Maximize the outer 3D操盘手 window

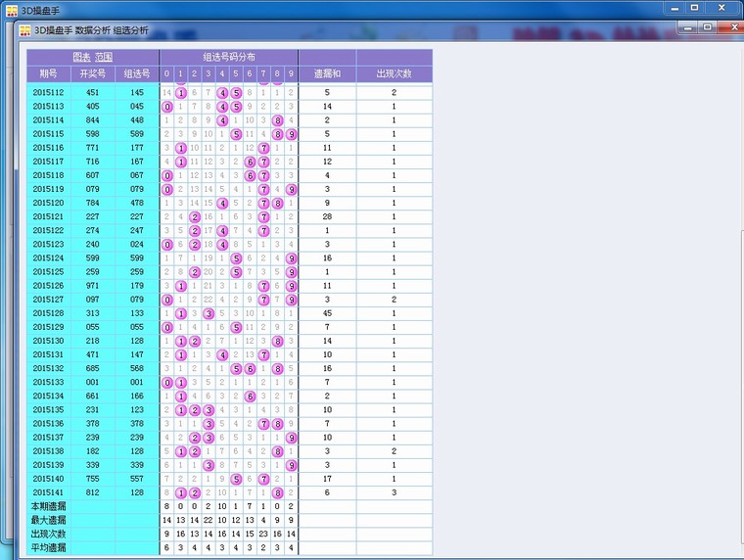click(x=694, y=8)
